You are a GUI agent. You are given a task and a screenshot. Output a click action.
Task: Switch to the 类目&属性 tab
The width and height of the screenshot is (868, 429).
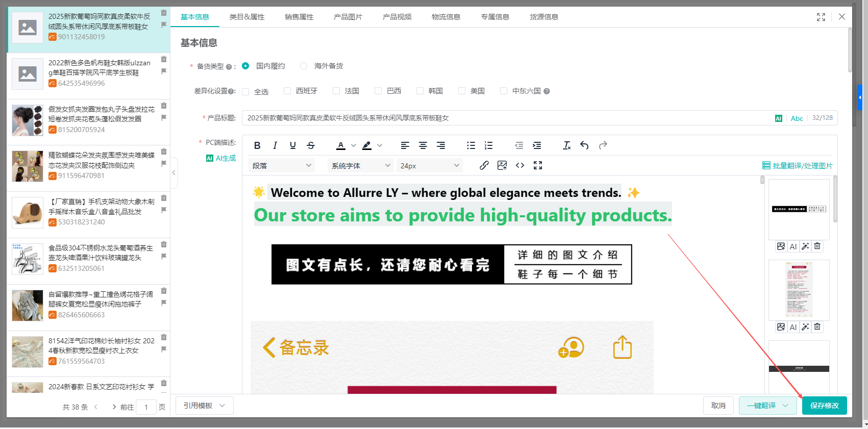point(247,17)
